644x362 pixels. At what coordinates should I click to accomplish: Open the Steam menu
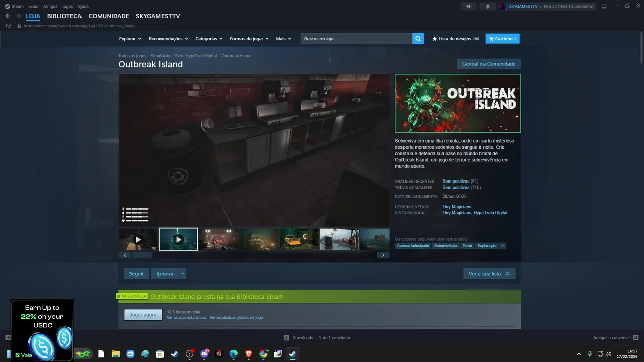(x=17, y=6)
